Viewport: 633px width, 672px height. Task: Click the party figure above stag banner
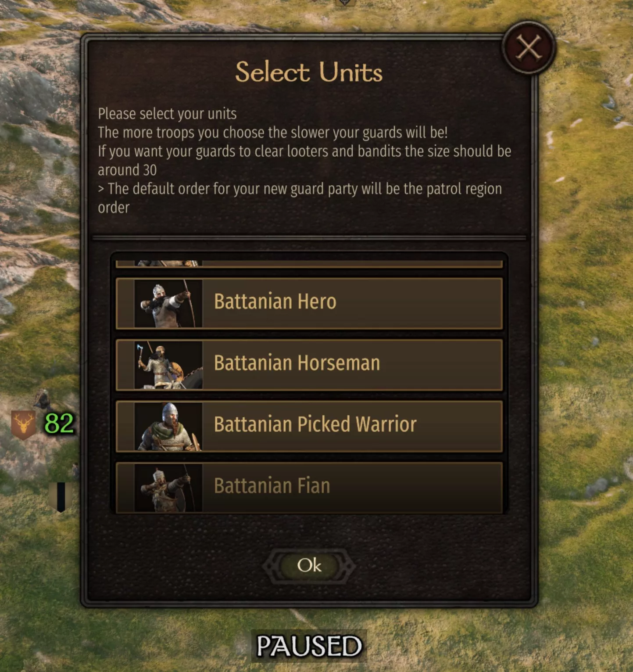(x=43, y=399)
